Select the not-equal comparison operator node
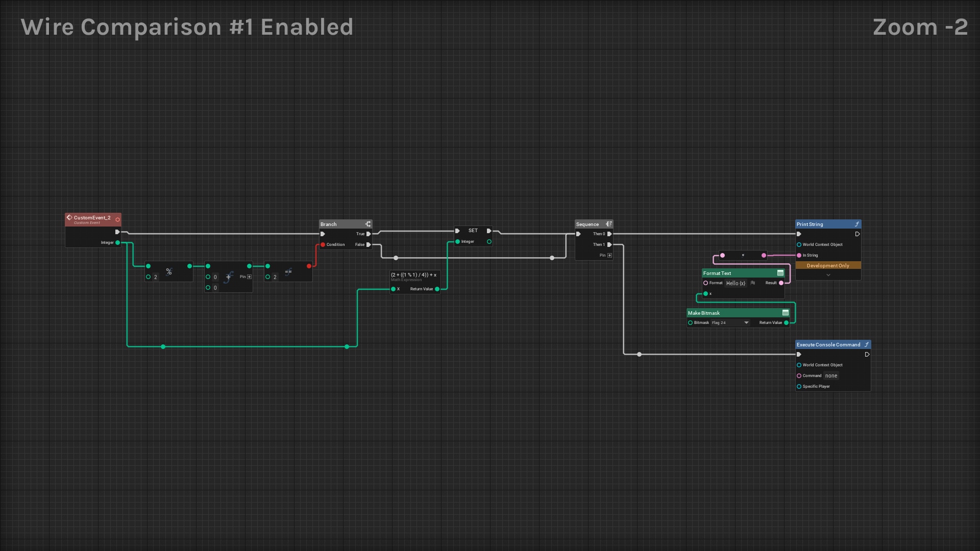 (x=288, y=271)
